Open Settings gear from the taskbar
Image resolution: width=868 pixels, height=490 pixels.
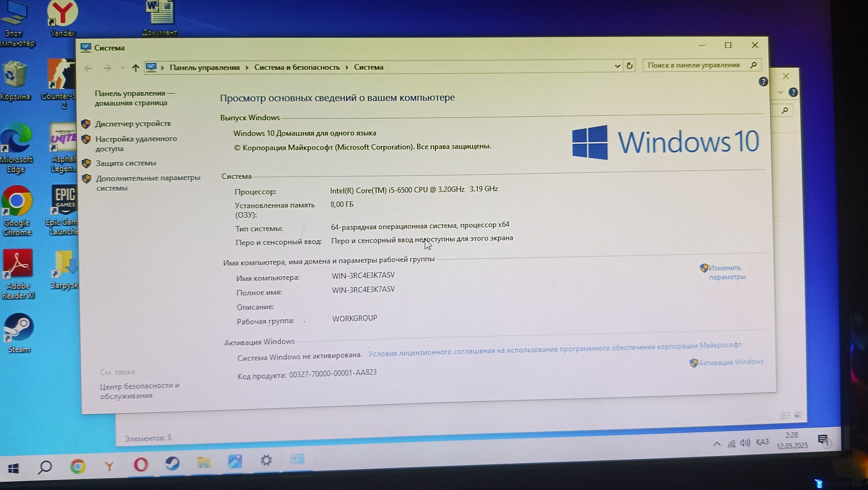tap(266, 460)
